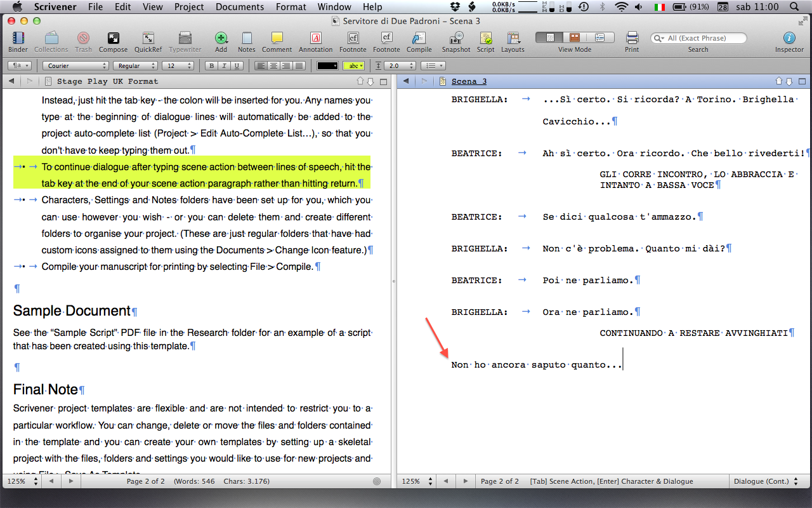
Task: Open the File menu
Action: 95,7
